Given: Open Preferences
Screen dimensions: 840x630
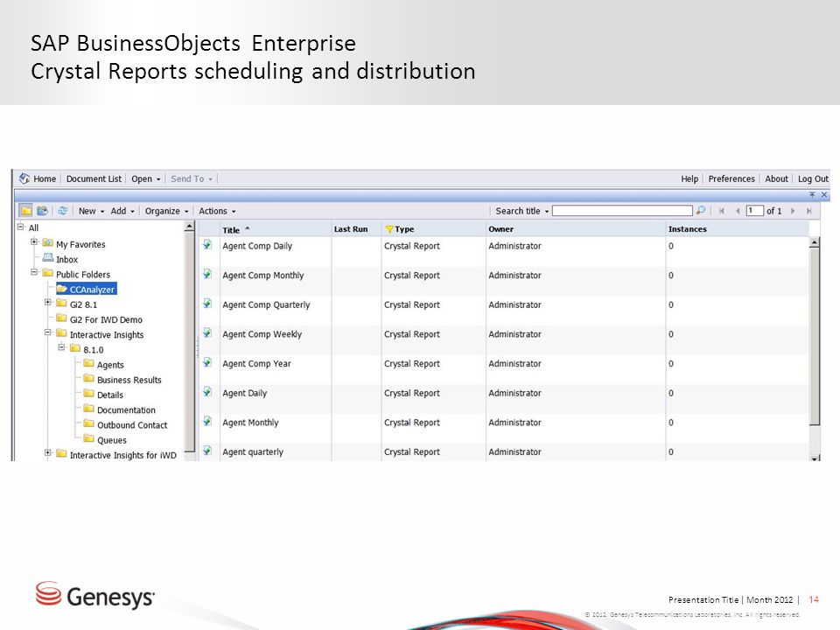Looking at the screenshot, I should click(x=731, y=178).
